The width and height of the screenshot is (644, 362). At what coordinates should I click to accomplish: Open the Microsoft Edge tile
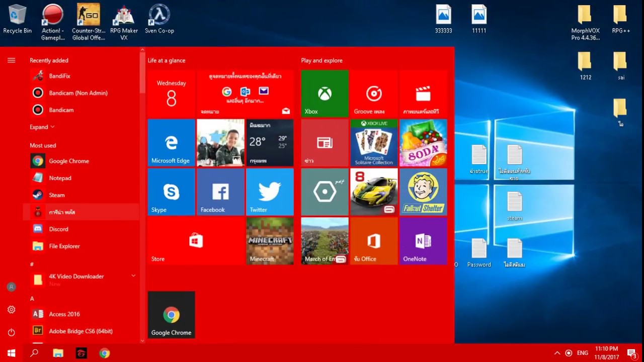(x=171, y=143)
